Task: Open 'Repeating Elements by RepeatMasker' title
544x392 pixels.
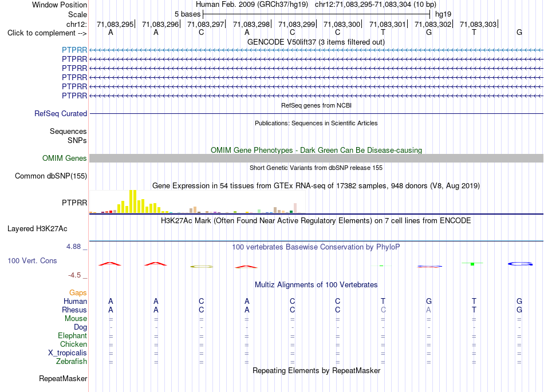Action: click(316, 370)
